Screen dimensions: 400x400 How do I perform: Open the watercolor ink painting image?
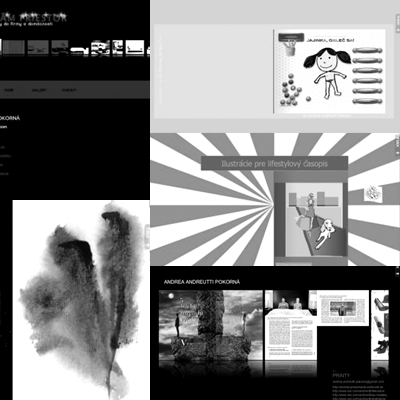[x=81, y=300]
